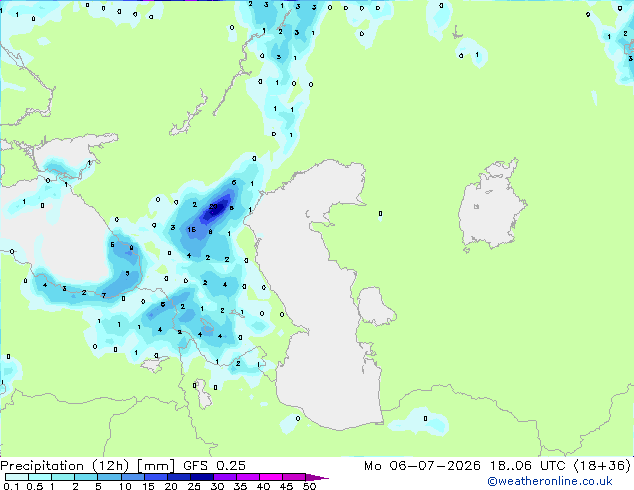Screen dimensions: 634x490
Task: Click the "GFS 0.25" model label
Action: tap(214, 466)
